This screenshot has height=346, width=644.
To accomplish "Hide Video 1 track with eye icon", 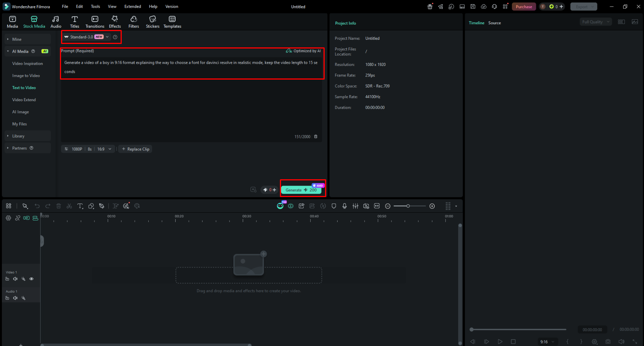I will click(31, 279).
